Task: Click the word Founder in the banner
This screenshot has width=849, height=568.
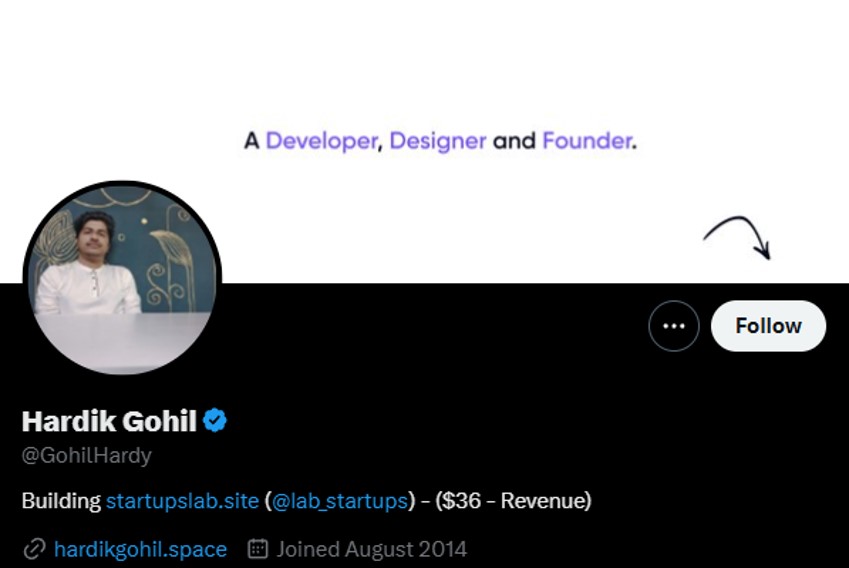Action: pyautogui.click(x=587, y=141)
